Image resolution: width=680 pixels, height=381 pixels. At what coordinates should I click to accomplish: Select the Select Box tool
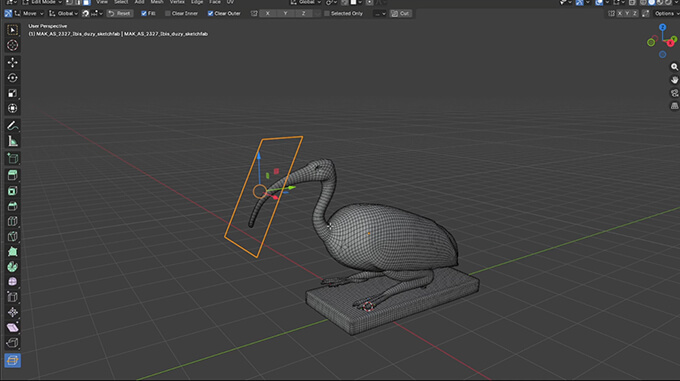tap(13, 30)
